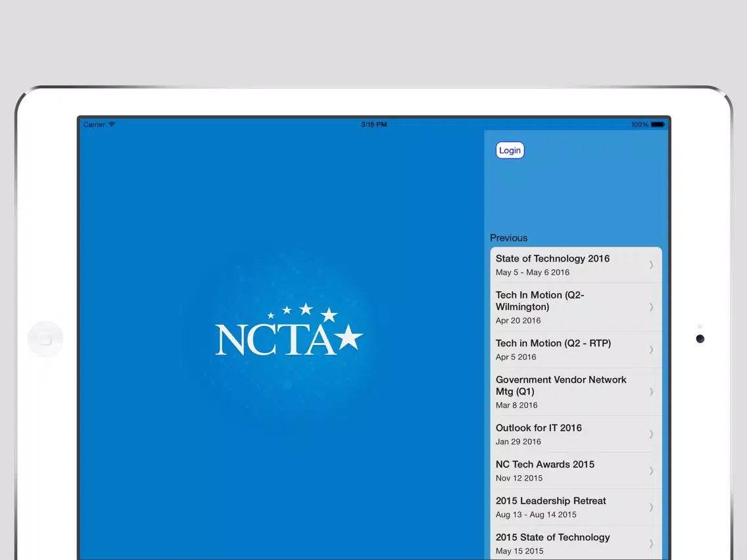Tap the Login button

tap(510, 151)
